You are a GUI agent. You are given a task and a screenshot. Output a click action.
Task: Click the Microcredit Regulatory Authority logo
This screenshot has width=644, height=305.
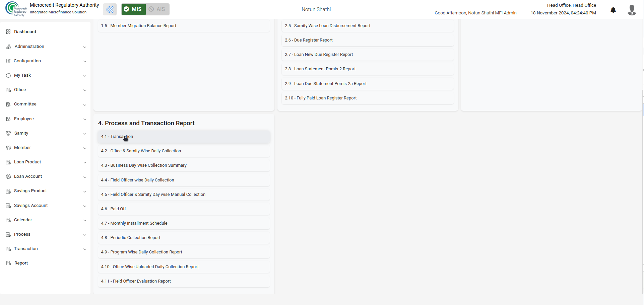tap(16, 9)
